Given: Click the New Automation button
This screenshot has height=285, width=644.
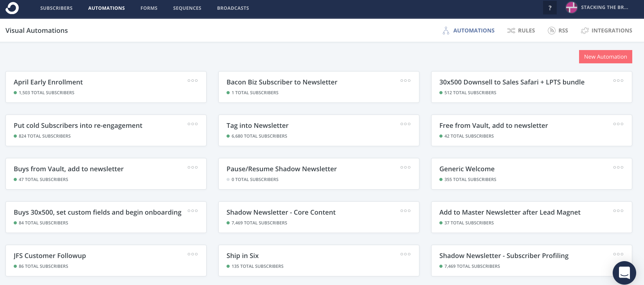Looking at the screenshot, I should click(x=605, y=57).
